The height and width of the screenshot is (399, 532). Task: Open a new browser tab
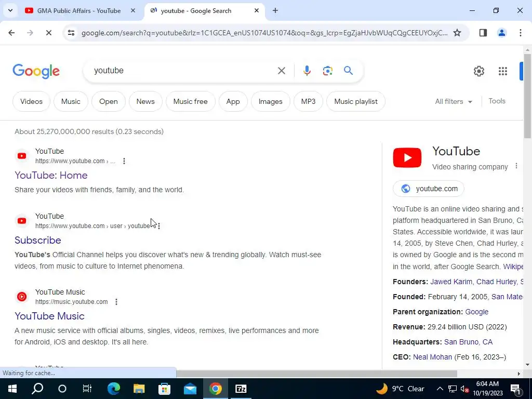pyautogui.click(x=275, y=10)
